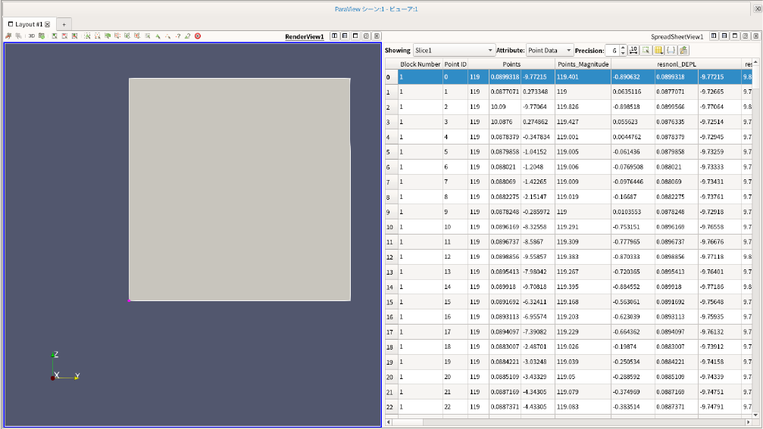Click the spreadsheet horizontal scrollbar
The width and height of the screenshot is (763, 429).
pos(568,422)
